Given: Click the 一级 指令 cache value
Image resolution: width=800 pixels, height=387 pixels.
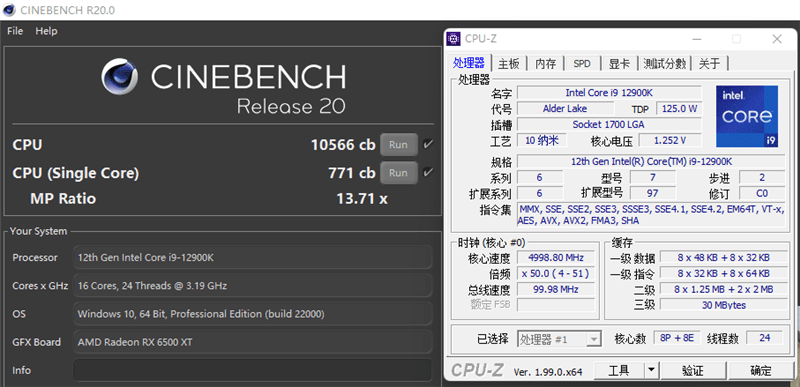Looking at the screenshot, I should 723,273.
